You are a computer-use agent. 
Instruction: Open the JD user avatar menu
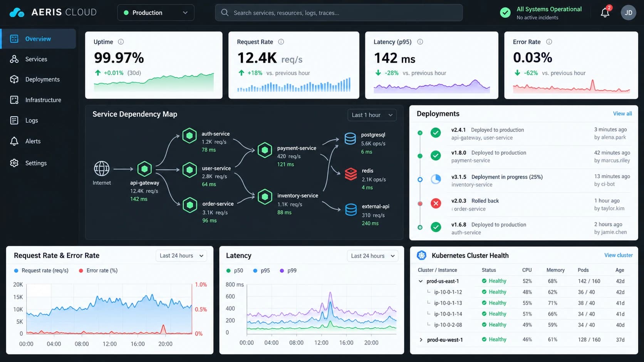point(628,13)
